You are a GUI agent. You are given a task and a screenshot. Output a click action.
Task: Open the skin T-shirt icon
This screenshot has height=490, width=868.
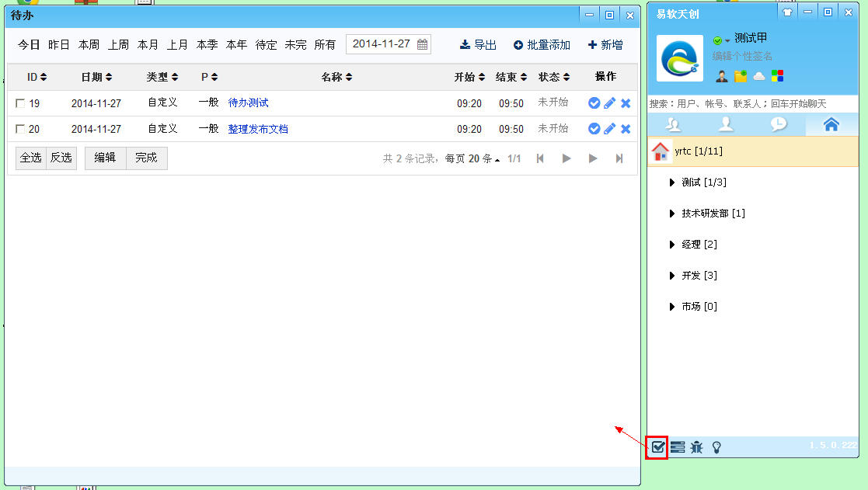tap(787, 12)
